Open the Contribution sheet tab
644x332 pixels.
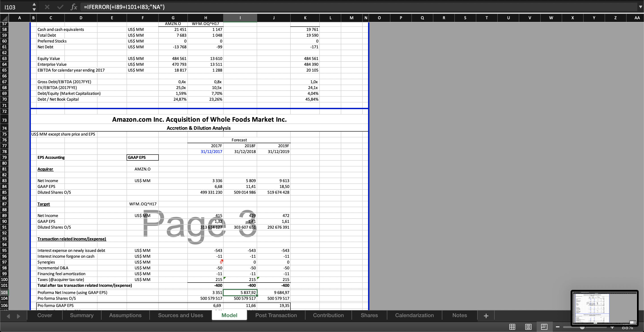328,315
